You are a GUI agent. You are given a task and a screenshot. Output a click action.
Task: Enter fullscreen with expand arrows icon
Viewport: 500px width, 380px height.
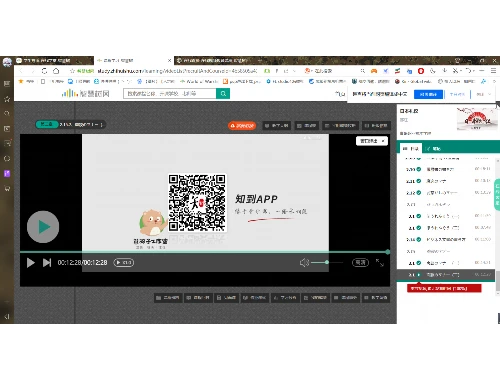click(380, 263)
